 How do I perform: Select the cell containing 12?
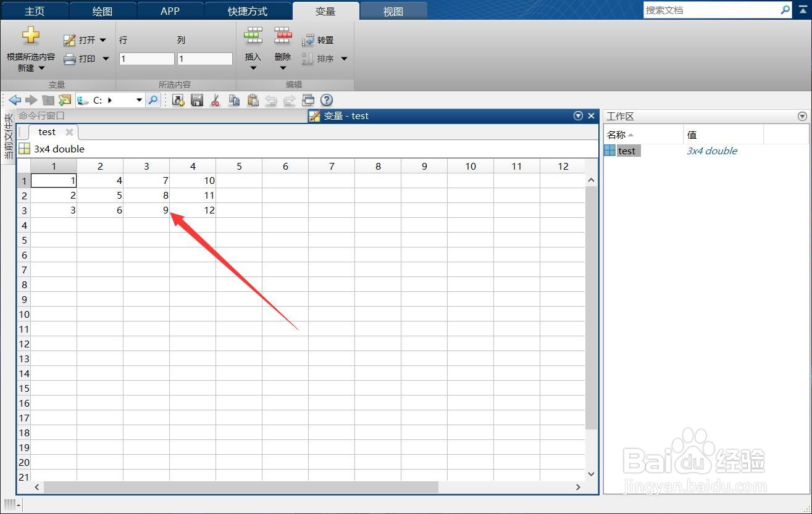pos(193,210)
